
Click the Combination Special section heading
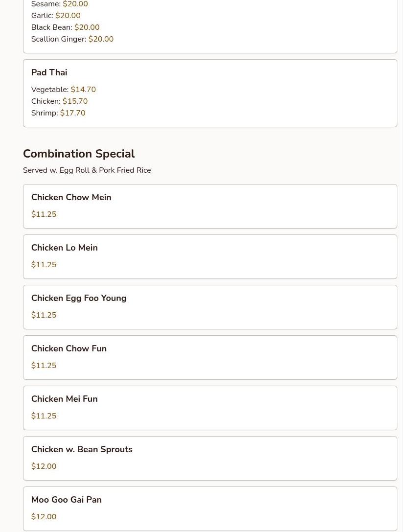(x=79, y=154)
